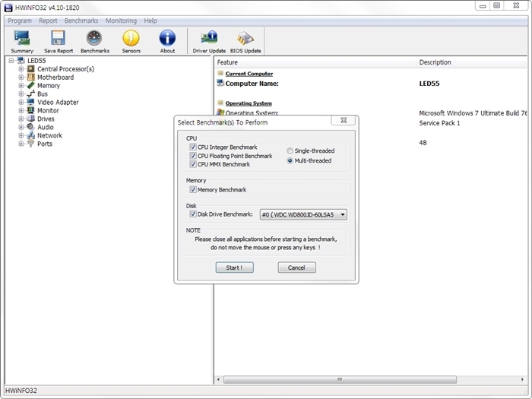Select the Motherboard tree icon
532x399 pixels.
click(31, 78)
